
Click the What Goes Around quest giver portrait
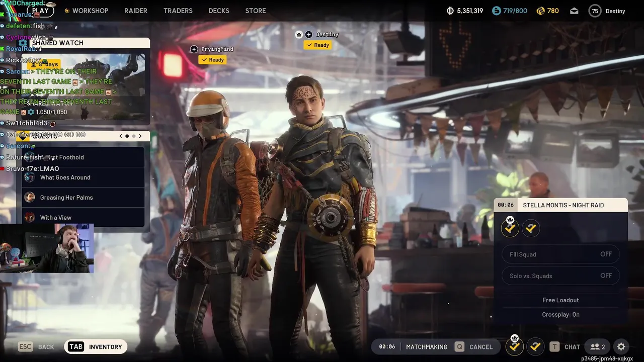pos(30,177)
